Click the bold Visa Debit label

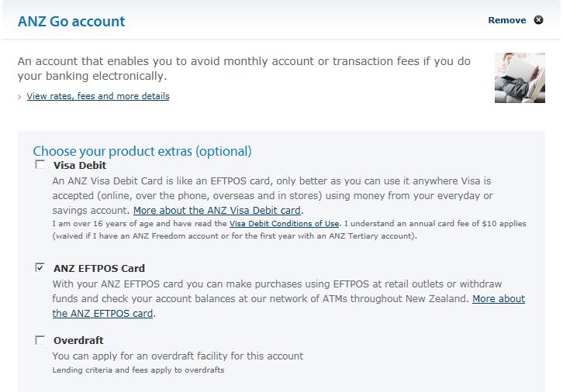click(x=80, y=165)
